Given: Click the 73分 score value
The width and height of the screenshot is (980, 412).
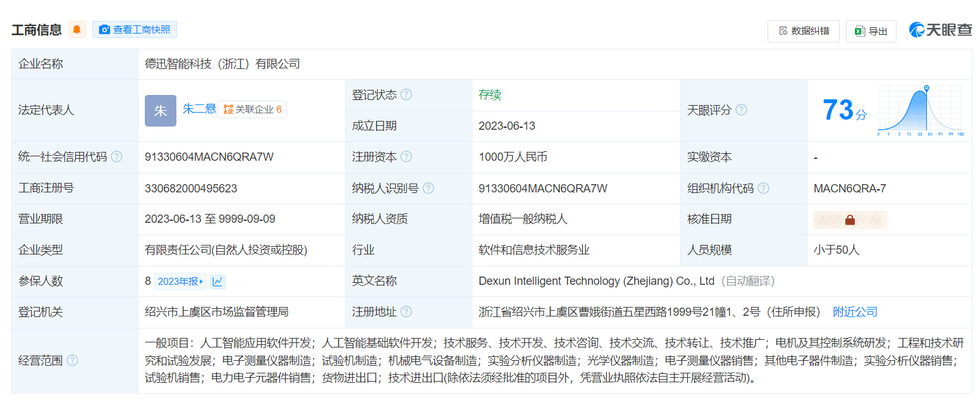Looking at the screenshot, I should 845,111.
